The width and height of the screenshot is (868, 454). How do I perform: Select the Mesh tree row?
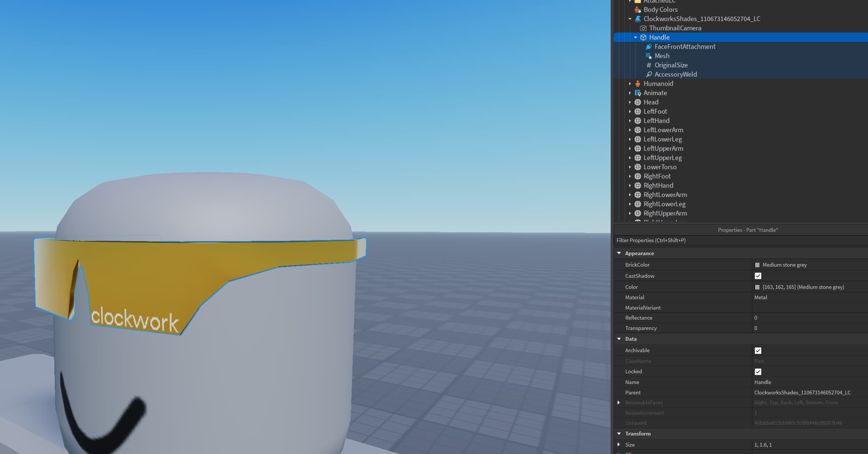741,56
